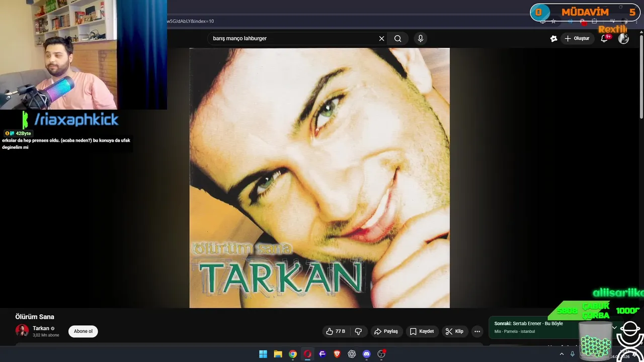Open Discord from the taskbar

click(x=367, y=354)
